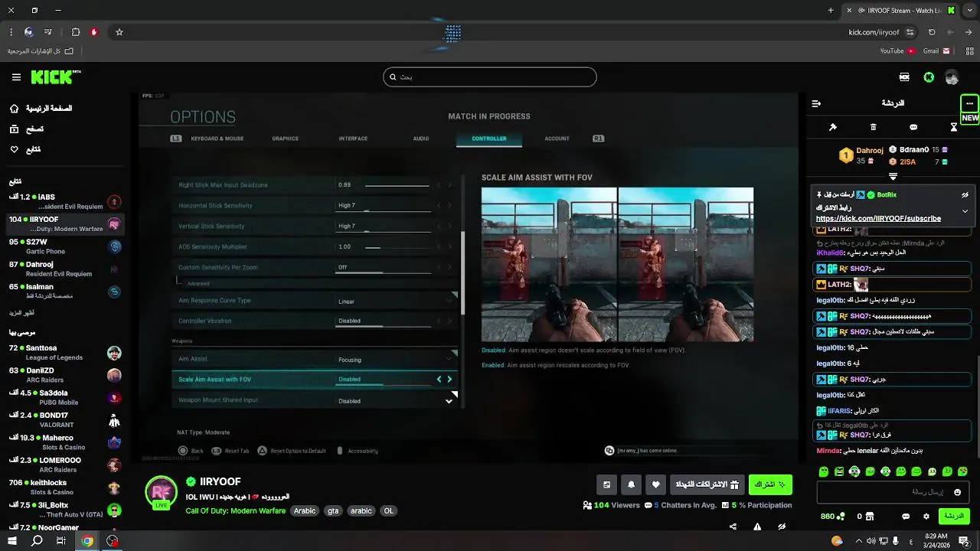Open the kick.com/IIRYOOF/subscribe link
This screenshot has width=980, height=551.
click(x=878, y=219)
